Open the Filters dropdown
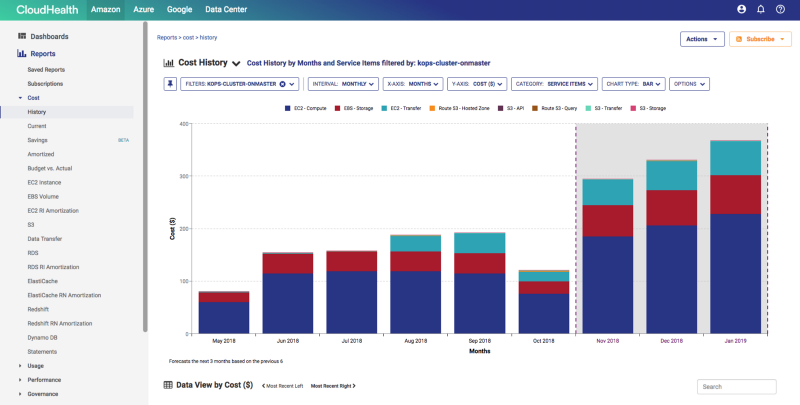This screenshot has width=800, height=405. (239, 84)
